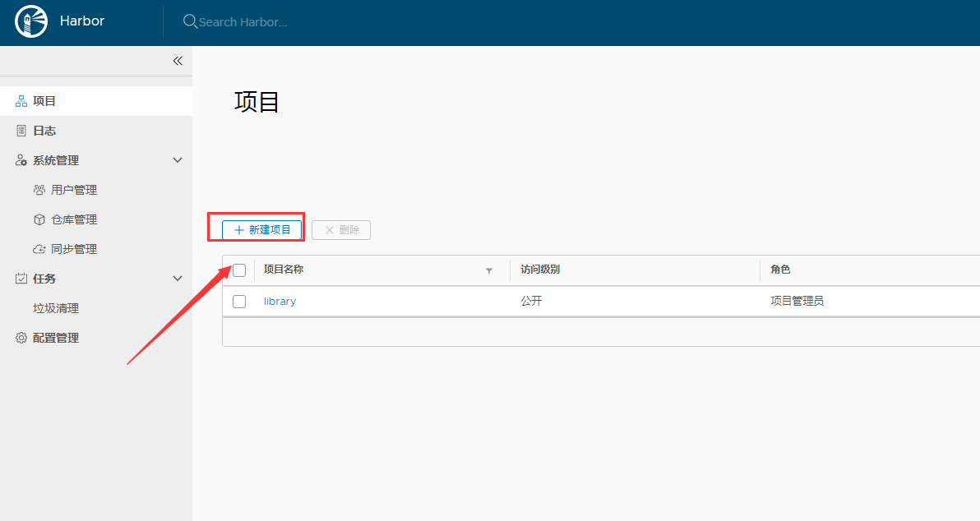This screenshot has height=521, width=980.
Task: Click the Harbor title text
Action: 82,21
